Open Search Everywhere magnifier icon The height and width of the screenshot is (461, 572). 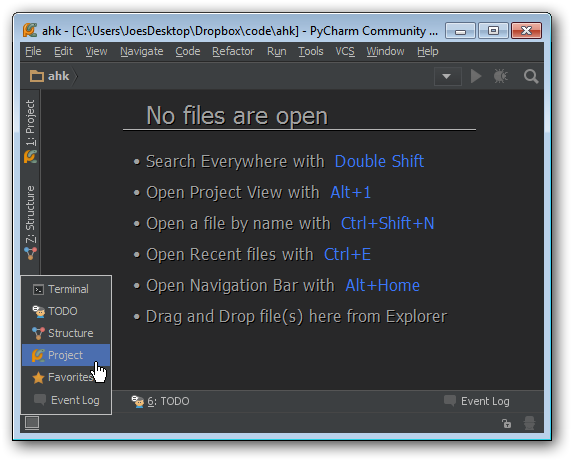pyautogui.click(x=531, y=77)
